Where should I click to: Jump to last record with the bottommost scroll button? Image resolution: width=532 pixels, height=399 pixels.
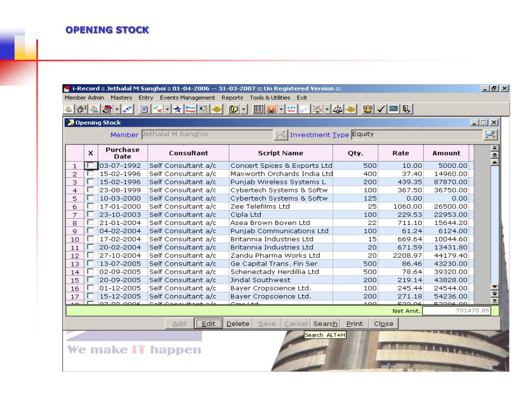click(x=495, y=301)
